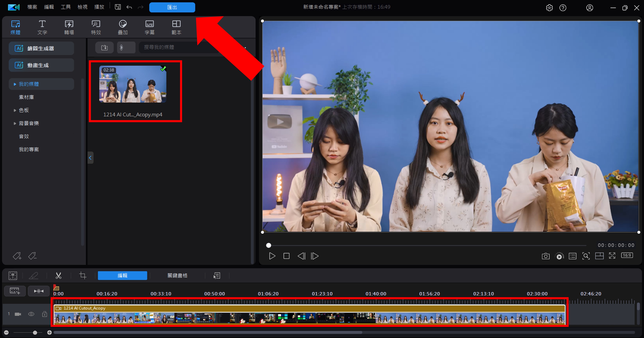Open settings gear icon

pos(549,8)
